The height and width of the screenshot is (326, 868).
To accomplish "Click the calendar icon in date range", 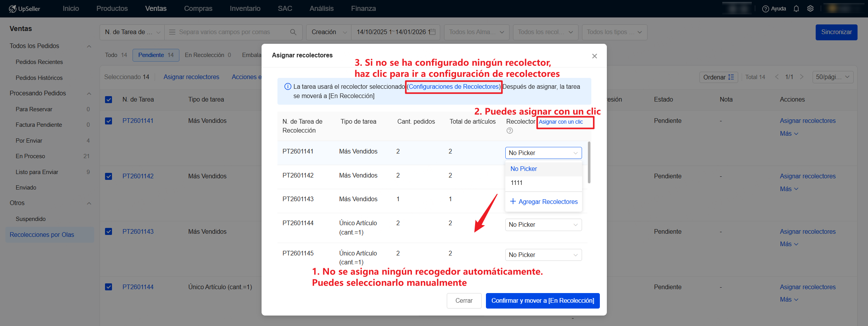I will click(433, 32).
